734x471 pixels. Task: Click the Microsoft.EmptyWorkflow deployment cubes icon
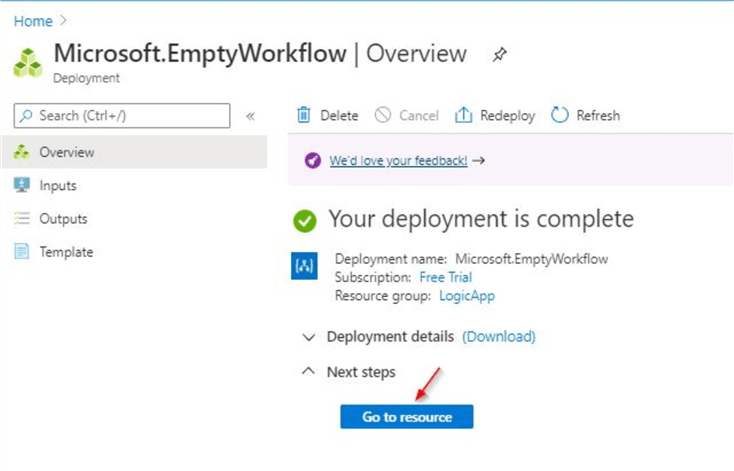pyautogui.click(x=28, y=63)
